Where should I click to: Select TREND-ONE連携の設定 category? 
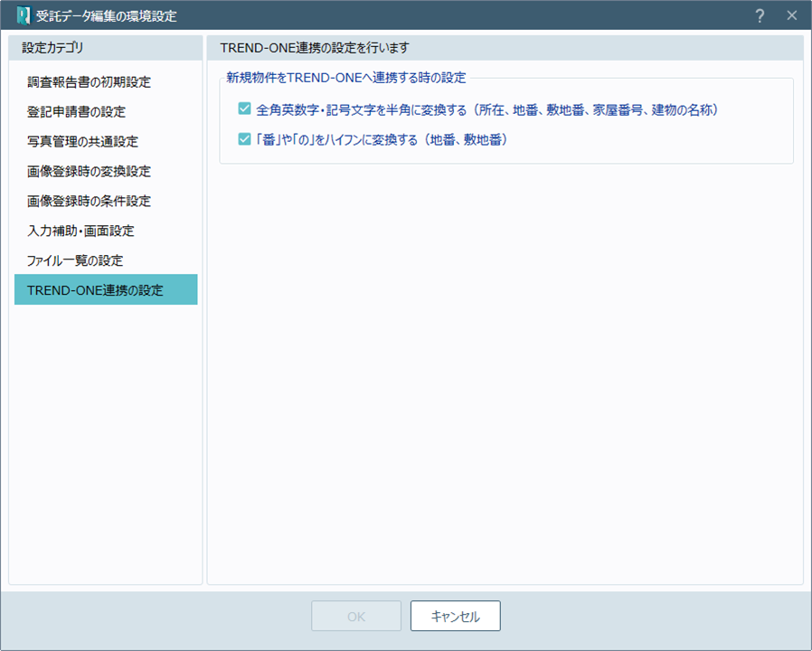click(x=106, y=289)
